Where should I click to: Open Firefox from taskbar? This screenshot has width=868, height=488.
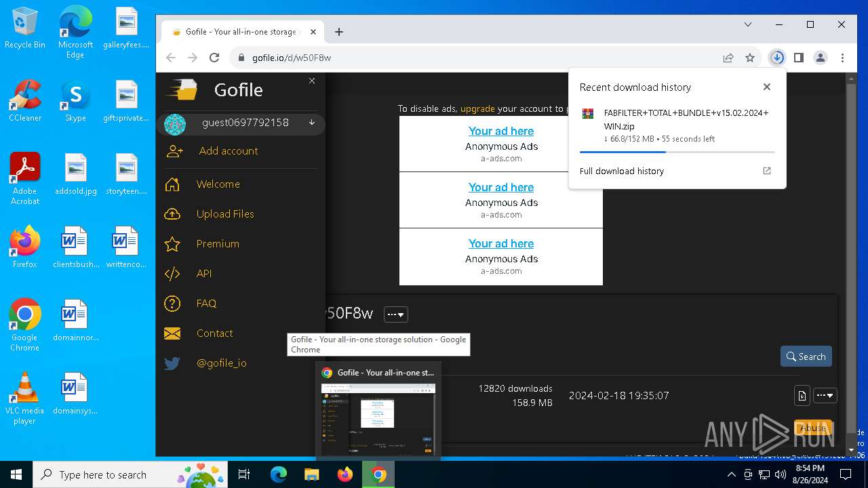click(x=345, y=474)
